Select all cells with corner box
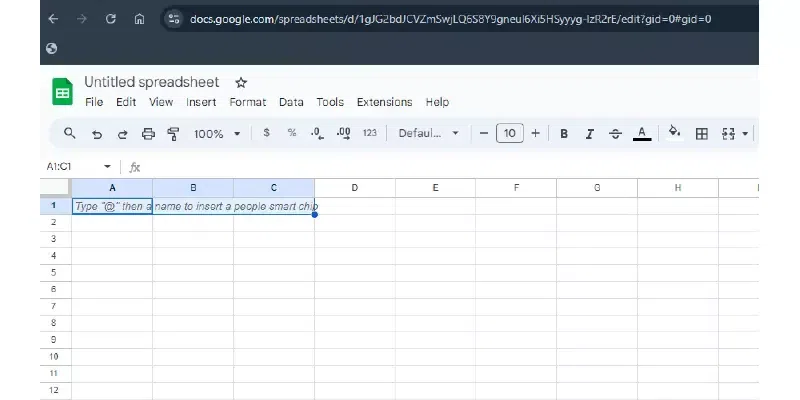 click(56, 187)
